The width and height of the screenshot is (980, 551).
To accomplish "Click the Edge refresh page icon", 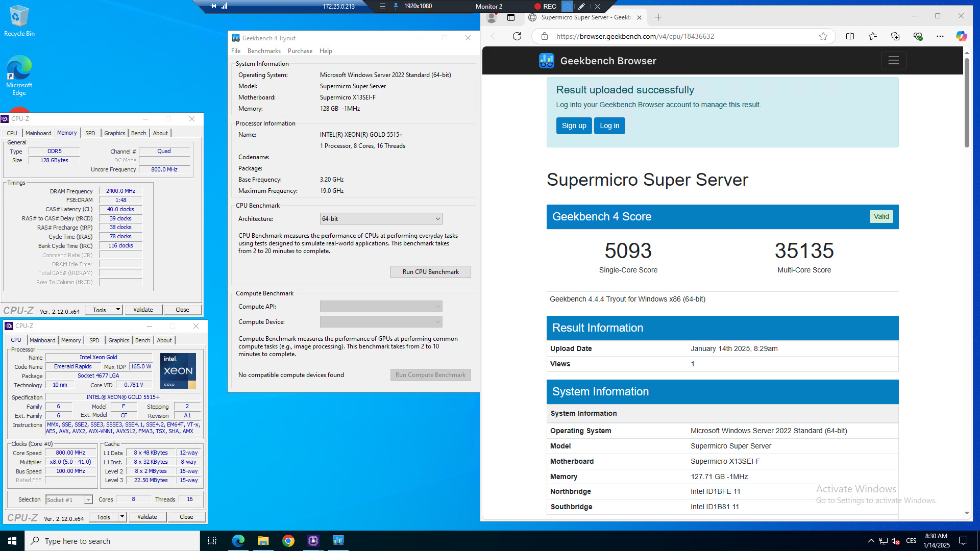I will [517, 36].
